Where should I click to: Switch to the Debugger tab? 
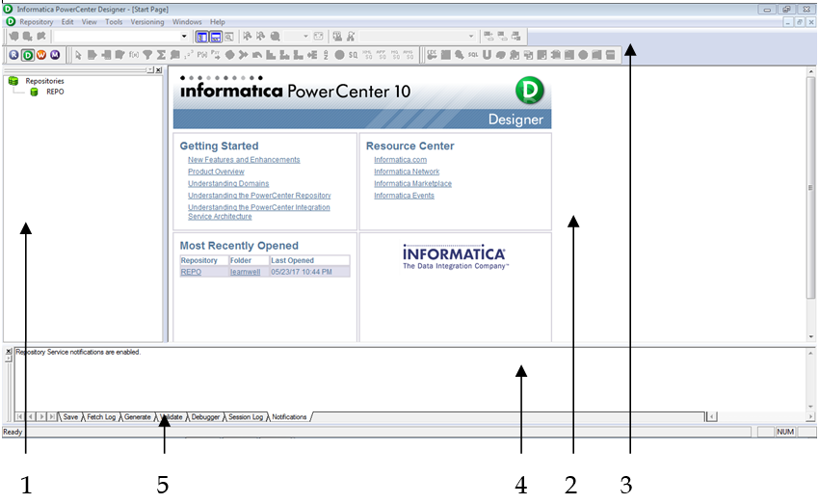click(205, 416)
